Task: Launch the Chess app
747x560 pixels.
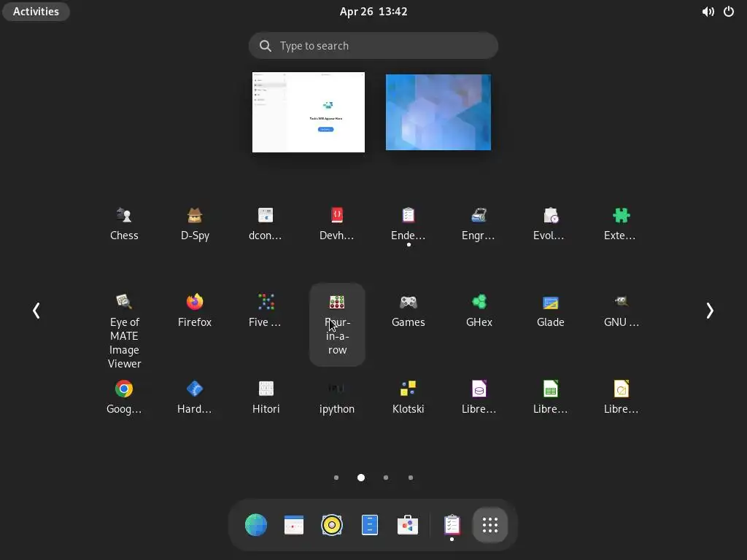Action: pos(124,224)
